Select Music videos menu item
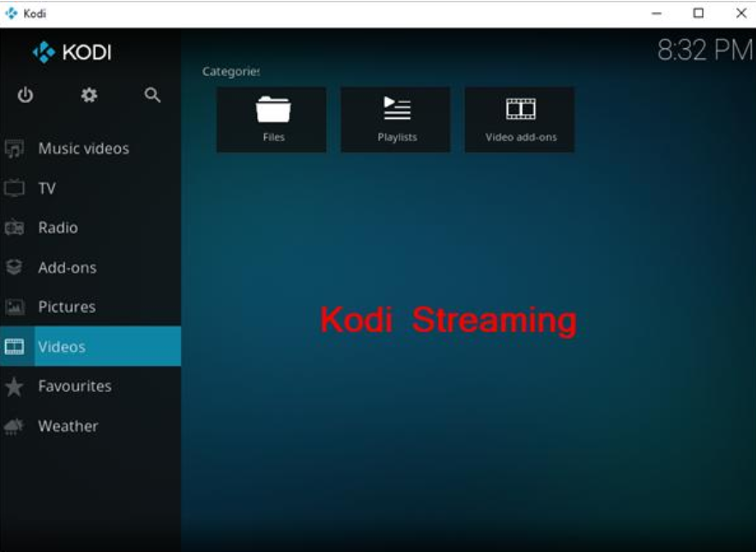 pyautogui.click(x=83, y=149)
